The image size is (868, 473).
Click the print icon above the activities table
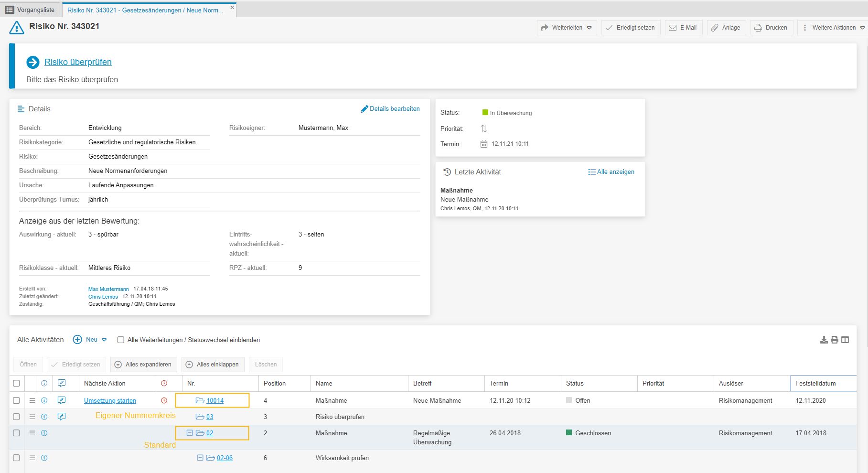[834, 340]
